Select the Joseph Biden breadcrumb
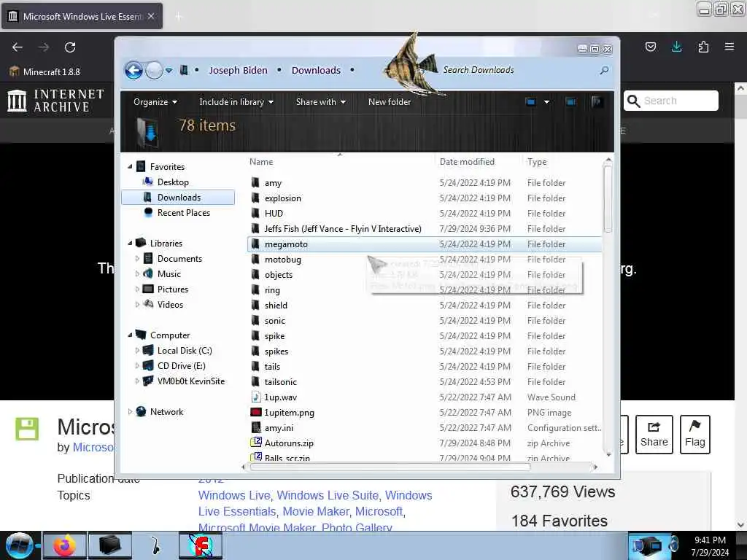747x560 pixels. point(239,70)
